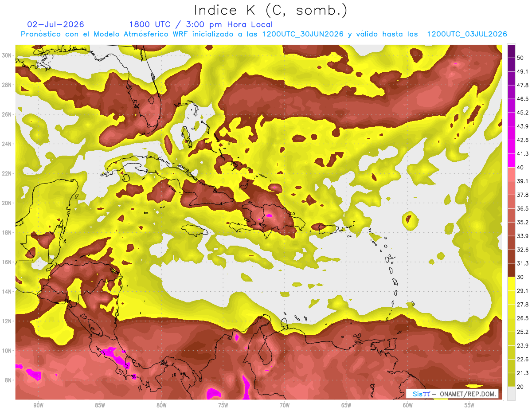Click the latitude axis label '30N'

point(7,55)
